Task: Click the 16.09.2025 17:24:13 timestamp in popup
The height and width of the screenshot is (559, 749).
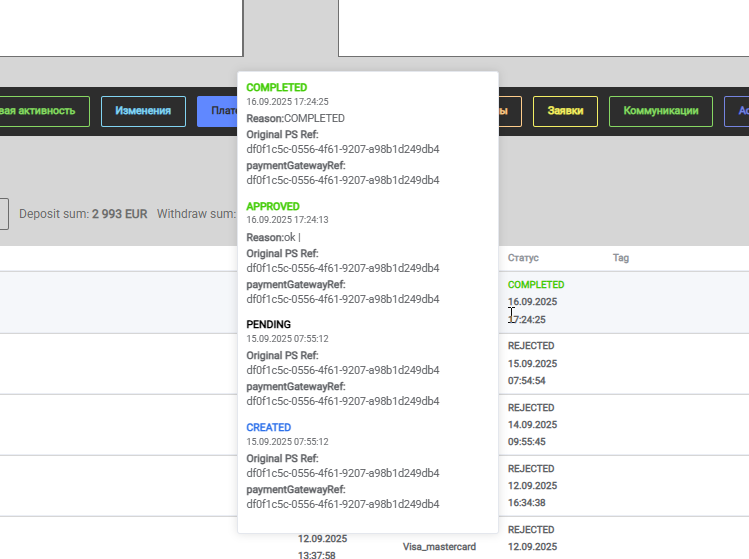Action: (x=288, y=220)
